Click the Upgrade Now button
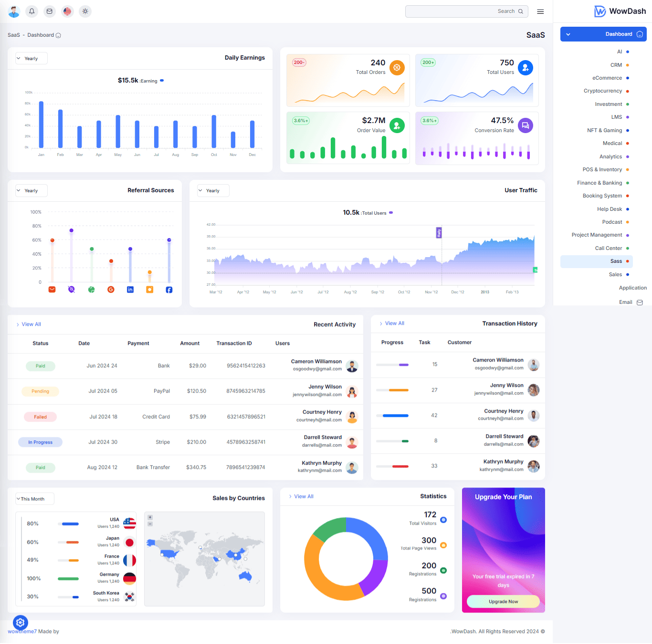 503,602
